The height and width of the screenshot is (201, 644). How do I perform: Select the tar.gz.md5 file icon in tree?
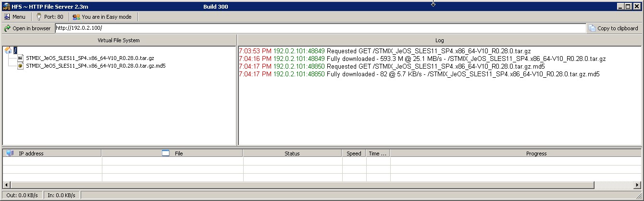[x=20, y=66]
